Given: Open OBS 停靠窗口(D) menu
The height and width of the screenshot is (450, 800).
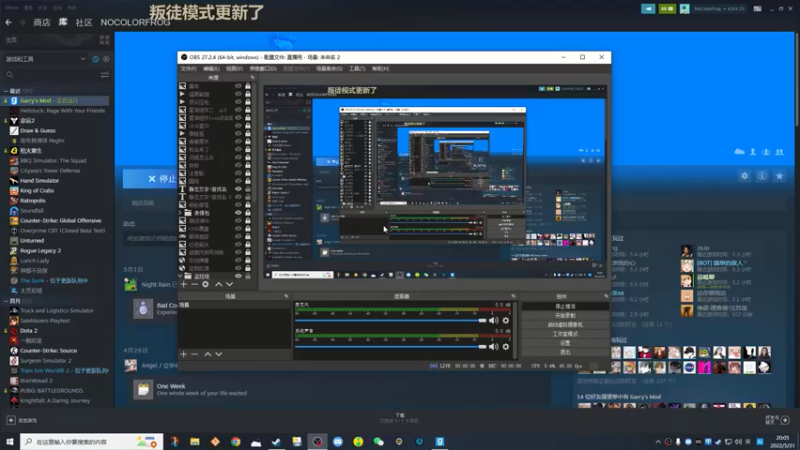Looking at the screenshot, I should click(x=263, y=68).
